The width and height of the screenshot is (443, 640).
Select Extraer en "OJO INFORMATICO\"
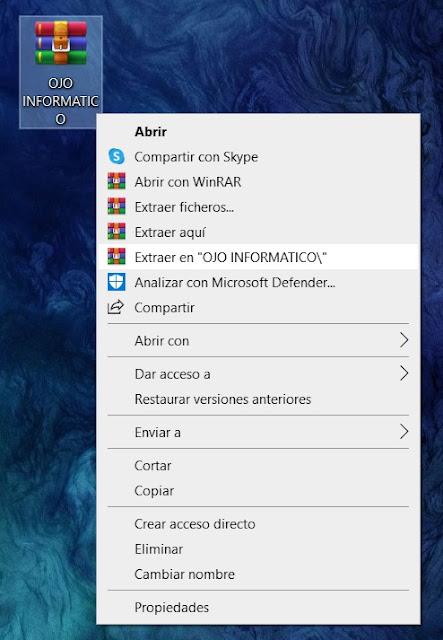tap(258, 257)
